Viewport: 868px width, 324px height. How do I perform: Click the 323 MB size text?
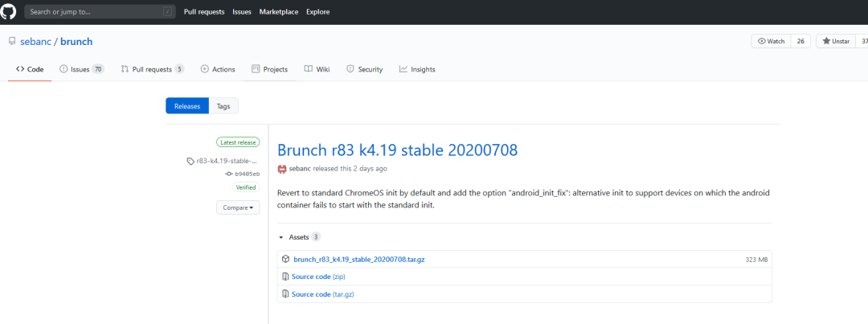(x=756, y=259)
